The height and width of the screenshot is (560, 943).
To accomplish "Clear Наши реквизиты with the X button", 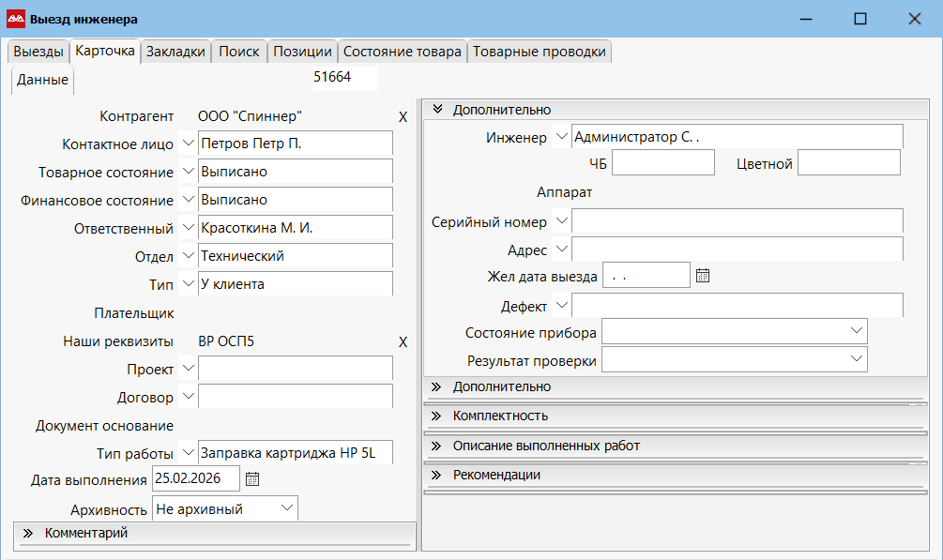I will 403,342.
